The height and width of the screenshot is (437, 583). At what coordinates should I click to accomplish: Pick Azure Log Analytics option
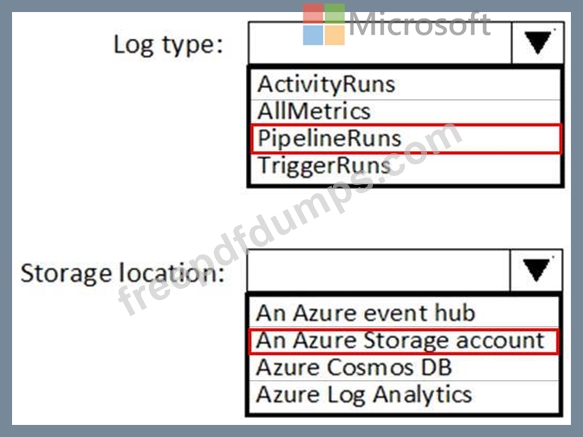(404, 395)
